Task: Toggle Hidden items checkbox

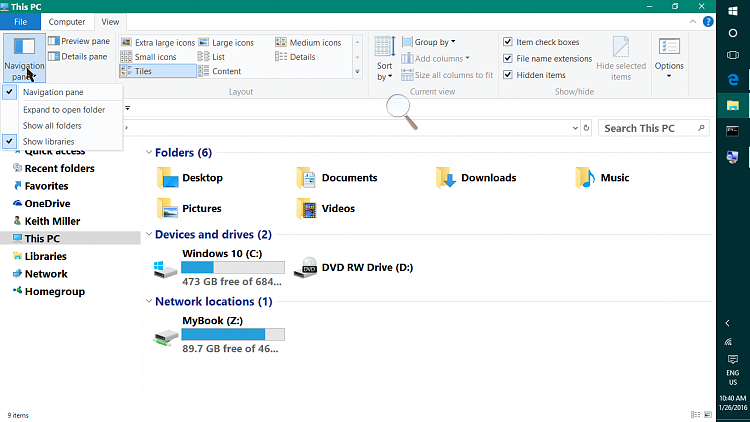Action: (508, 75)
